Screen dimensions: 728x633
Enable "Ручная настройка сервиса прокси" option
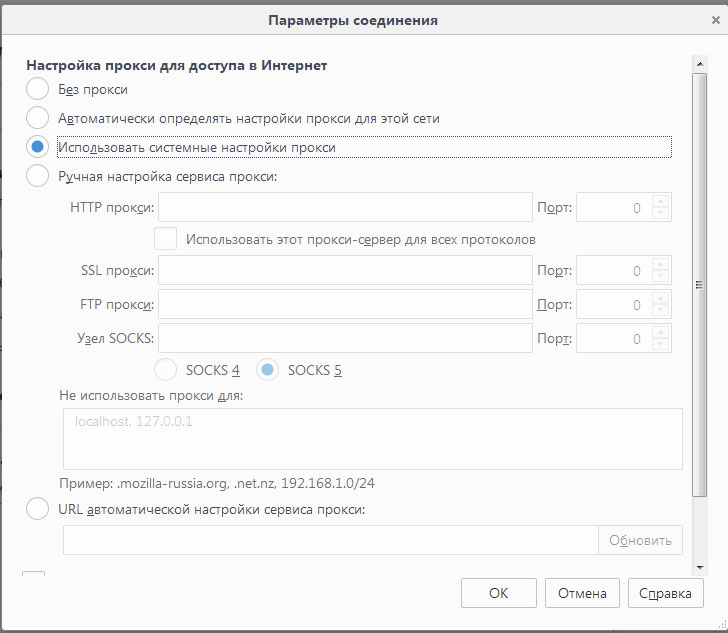click(37, 176)
